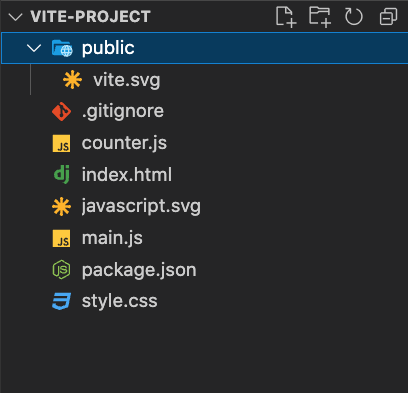408x393 pixels.
Task: Collapse the VITE-PROJECT section chevron
Action: (15, 17)
